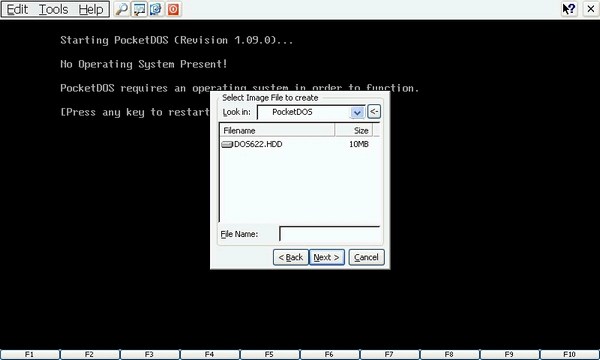Image resolution: width=600 pixels, height=360 pixels.
Task: Click the F5 function key button
Action: (x=270, y=355)
